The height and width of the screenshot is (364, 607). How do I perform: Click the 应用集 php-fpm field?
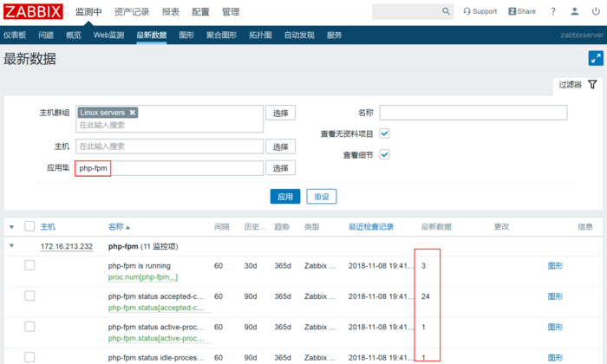tap(170, 168)
